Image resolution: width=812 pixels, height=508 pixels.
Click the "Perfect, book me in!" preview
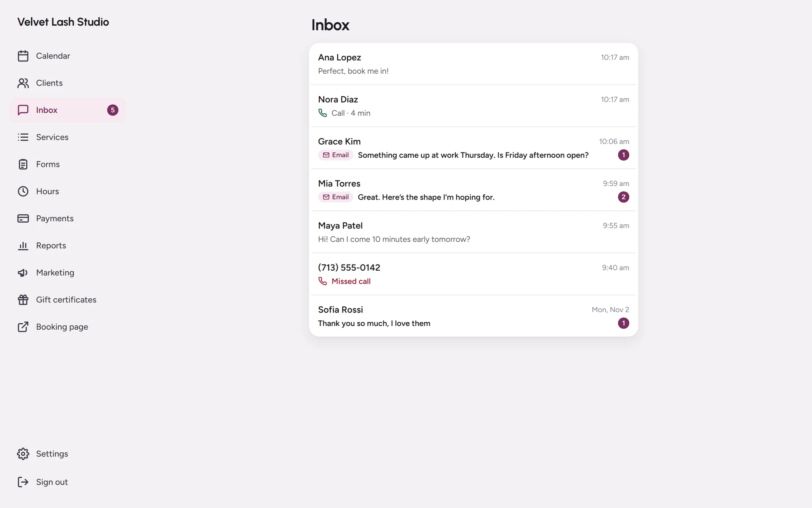353,71
